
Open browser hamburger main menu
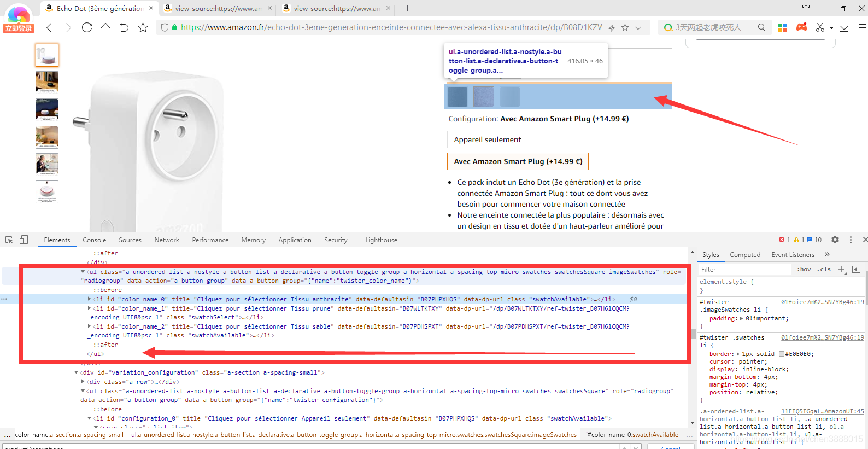pyautogui.click(x=862, y=27)
